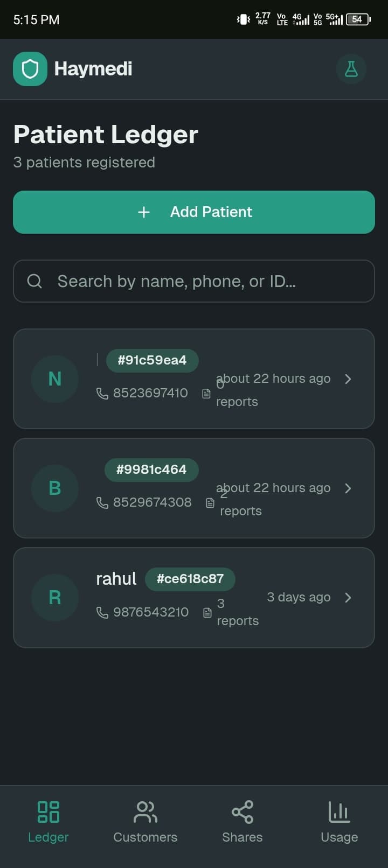Click the document icon showing 2 reports
Viewport: 388px width, 868px height.
point(210,503)
